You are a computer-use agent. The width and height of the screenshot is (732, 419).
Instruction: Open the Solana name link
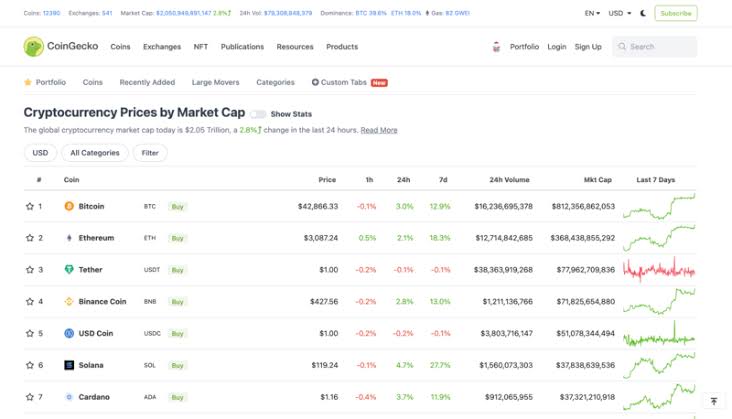[x=91, y=365]
